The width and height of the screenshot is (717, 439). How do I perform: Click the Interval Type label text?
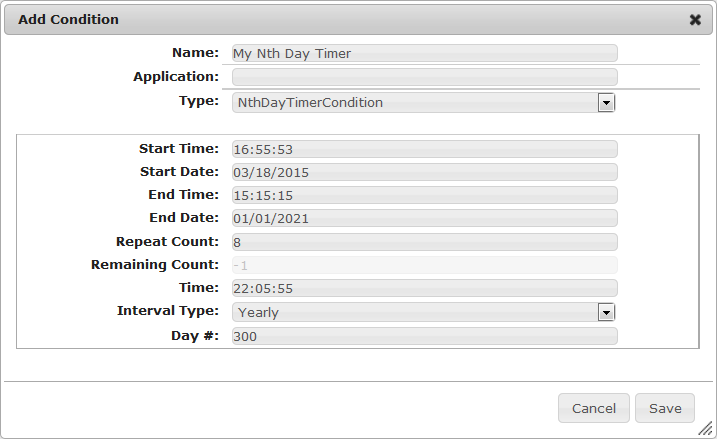tap(167, 311)
